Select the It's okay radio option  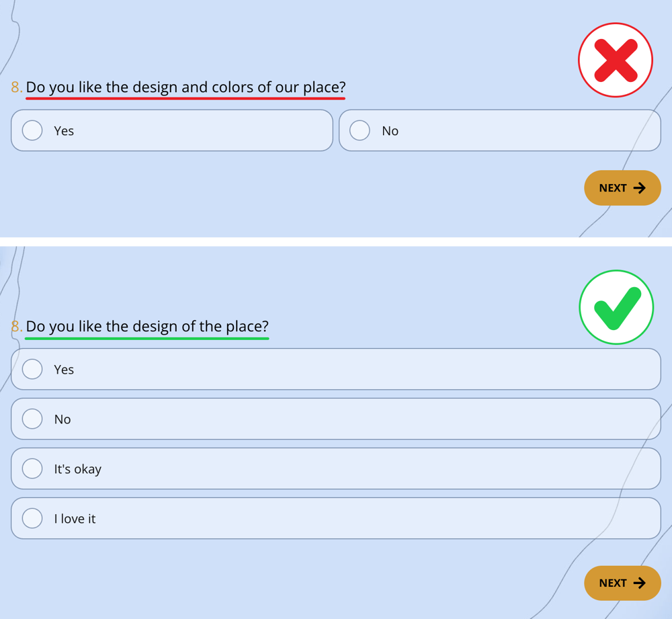click(x=32, y=468)
